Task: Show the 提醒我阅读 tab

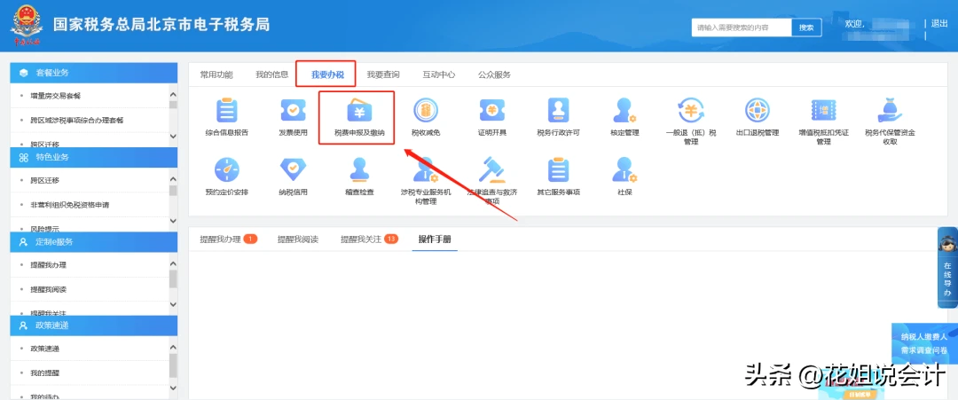Action: [x=298, y=239]
